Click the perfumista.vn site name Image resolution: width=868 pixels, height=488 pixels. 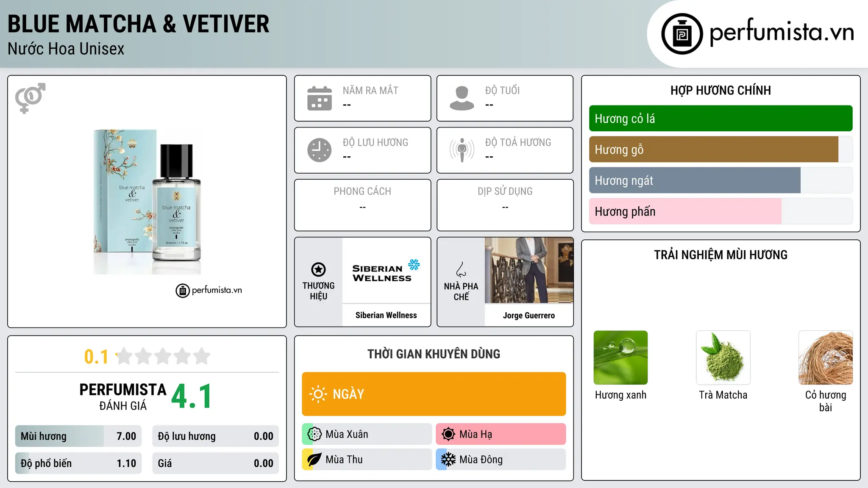782,32
